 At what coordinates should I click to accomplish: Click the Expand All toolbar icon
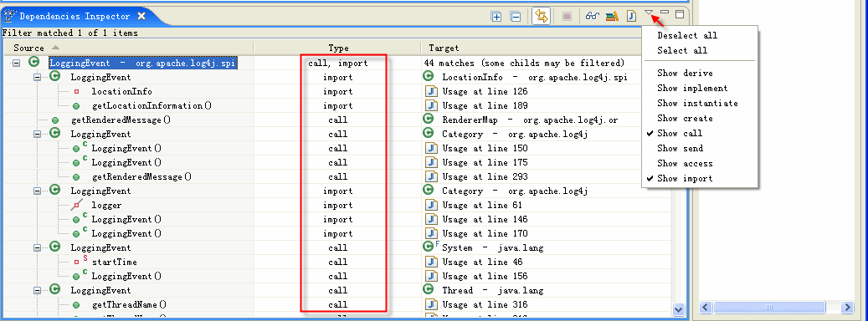pyautogui.click(x=496, y=17)
